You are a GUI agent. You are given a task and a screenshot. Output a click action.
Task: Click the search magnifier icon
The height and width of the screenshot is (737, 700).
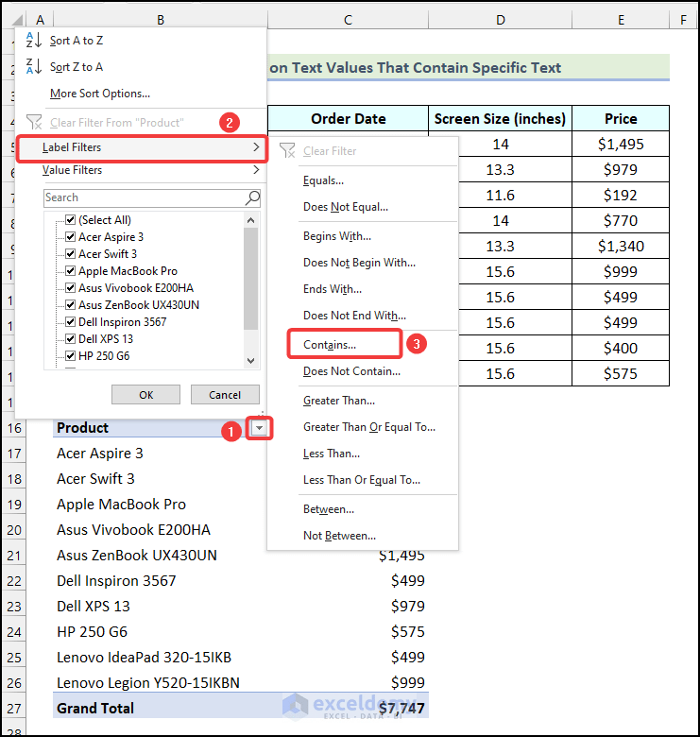252,198
